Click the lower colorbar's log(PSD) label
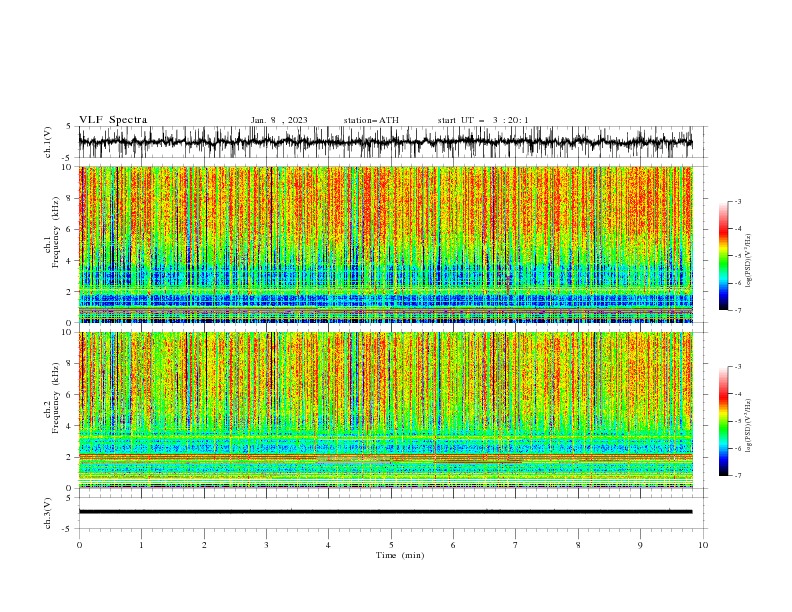The height and width of the screenshot is (612, 792). tap(748, 426)
